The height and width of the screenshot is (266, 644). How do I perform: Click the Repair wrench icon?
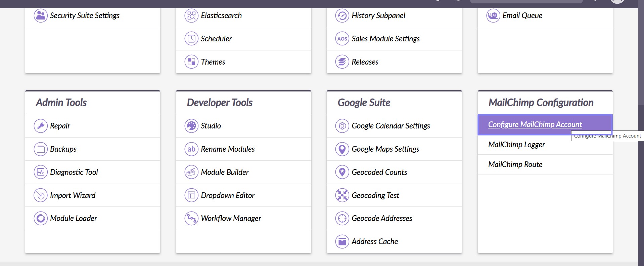41,126
